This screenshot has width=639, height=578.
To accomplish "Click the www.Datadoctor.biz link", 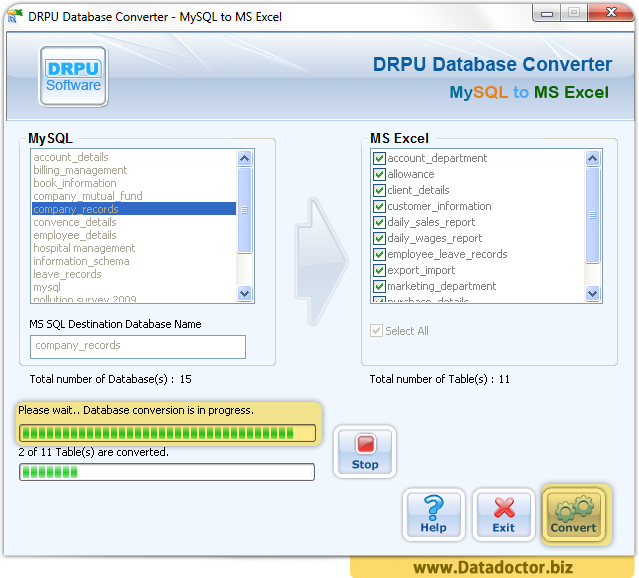I will pyautogui.click(x=493, y=567).
